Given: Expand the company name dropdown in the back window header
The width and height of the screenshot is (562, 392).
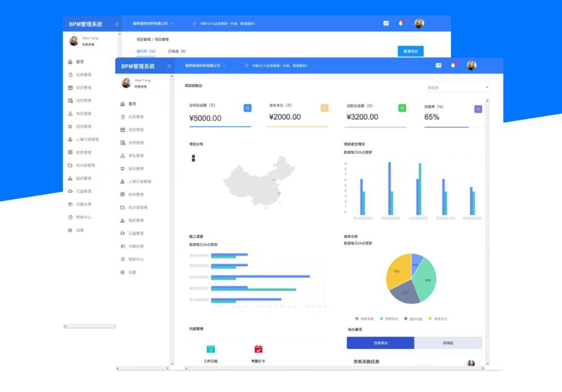Looking at the screenshot, I should pyautogui.click(x=153, y=24).
